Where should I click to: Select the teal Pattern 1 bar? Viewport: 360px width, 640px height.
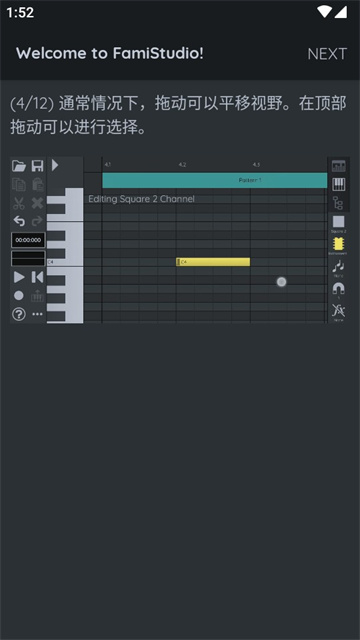tap(215, 180)
